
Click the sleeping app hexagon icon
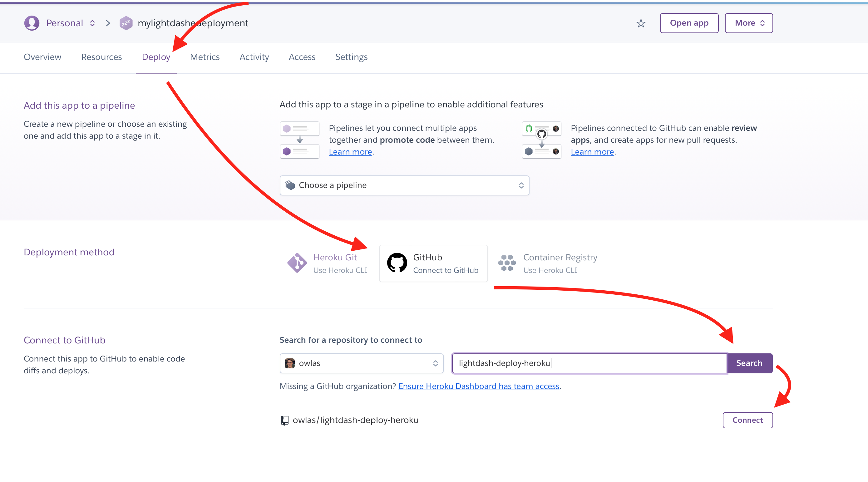click(126, 23)
